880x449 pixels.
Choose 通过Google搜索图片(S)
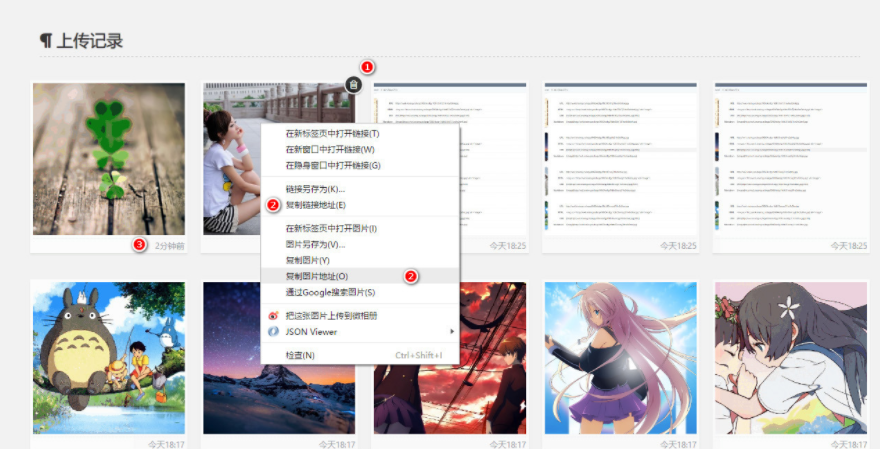pyautogui.click(x=360, y=292)
